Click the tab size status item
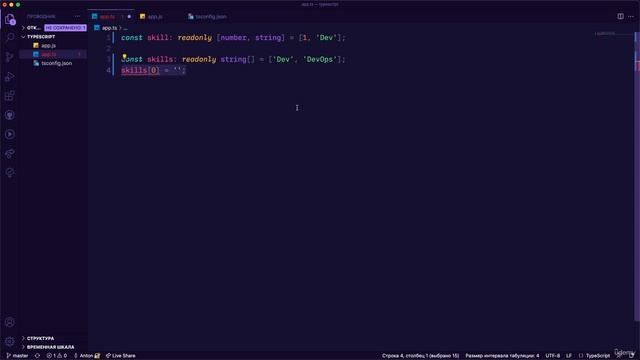This screenshot has width=640, height=360. coord(502,356)
